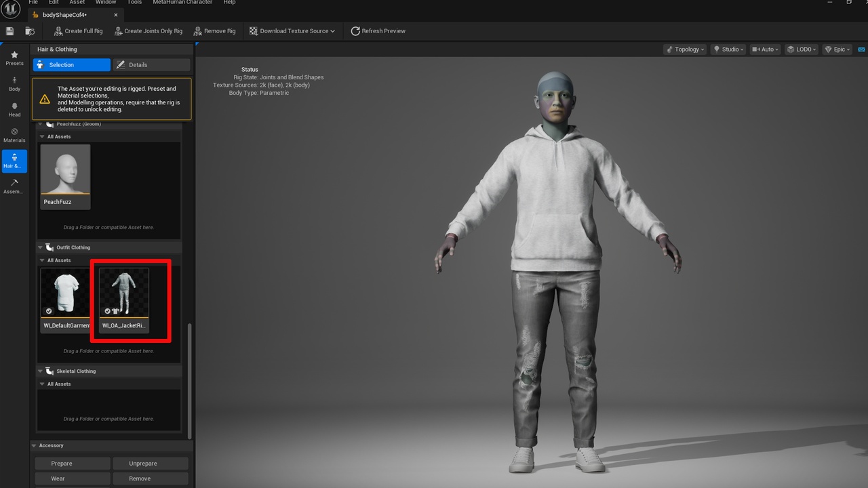The image size is (868, 488).
Task: Open the Head sidebar panel
Action: pyautogui.click(x=14, y=110)
